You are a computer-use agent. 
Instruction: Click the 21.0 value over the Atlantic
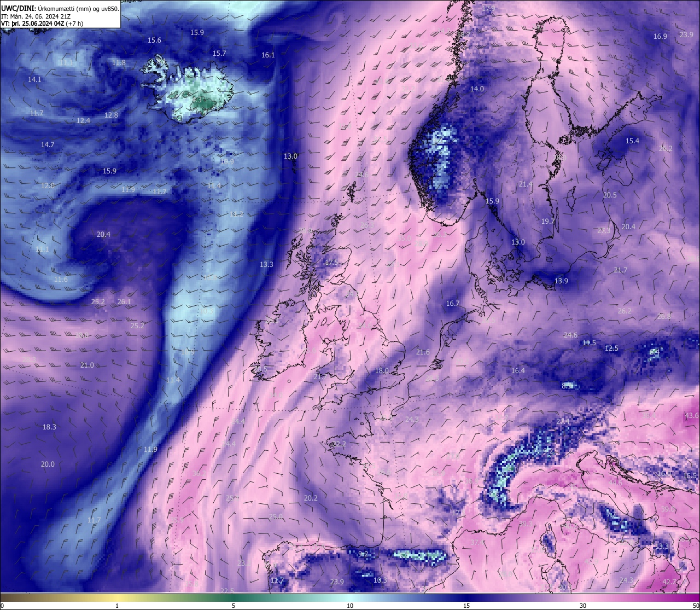tap(87, 365)
